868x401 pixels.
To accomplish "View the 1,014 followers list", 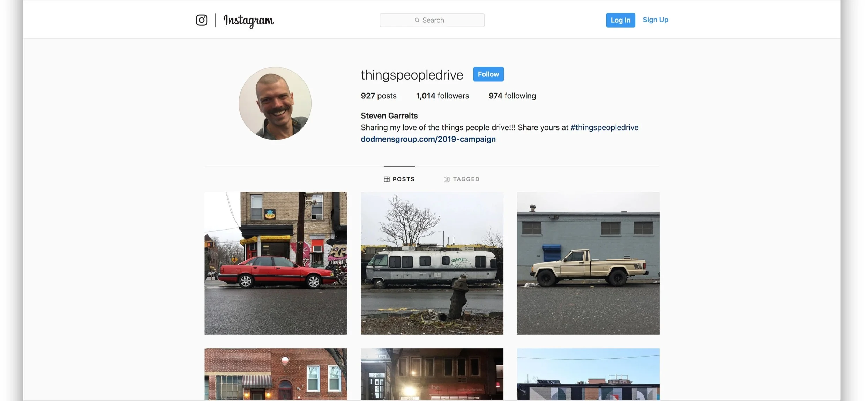I will point(442,96).
